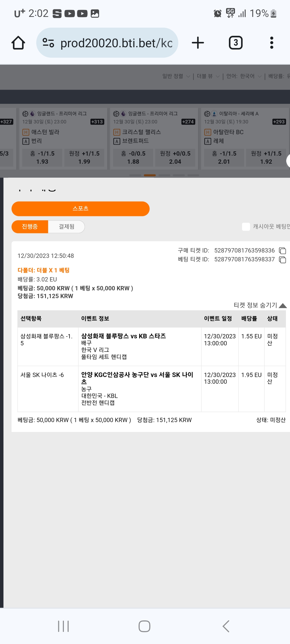
Task: Copy the bet ticket ID 528797081763598337
Action: pyautogui.click(x=282, y=260)
